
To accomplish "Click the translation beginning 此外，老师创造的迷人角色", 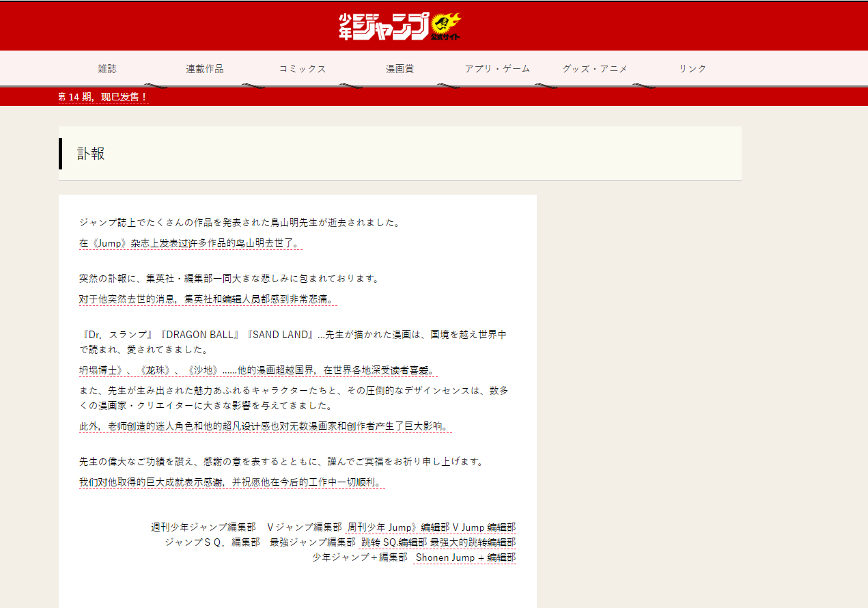I will point(266,426).
